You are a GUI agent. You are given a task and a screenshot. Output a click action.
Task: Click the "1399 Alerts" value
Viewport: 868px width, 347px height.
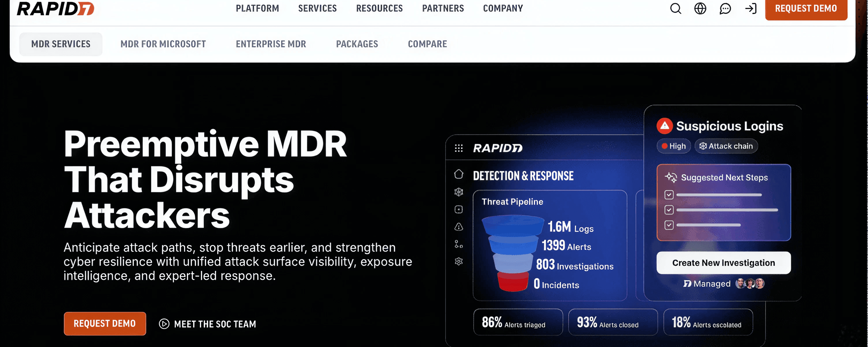[567, 245]
